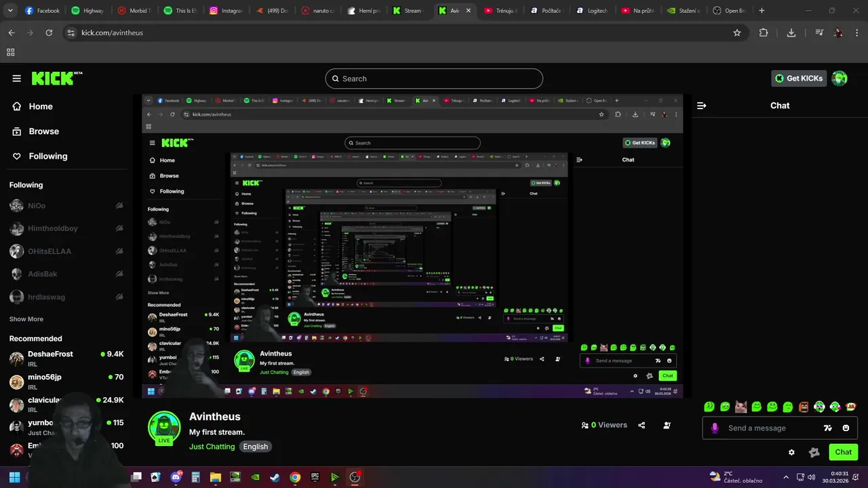Open Windows Start menu
The height and width of the screenshot is (488, 868).
[x=14, y=477]
